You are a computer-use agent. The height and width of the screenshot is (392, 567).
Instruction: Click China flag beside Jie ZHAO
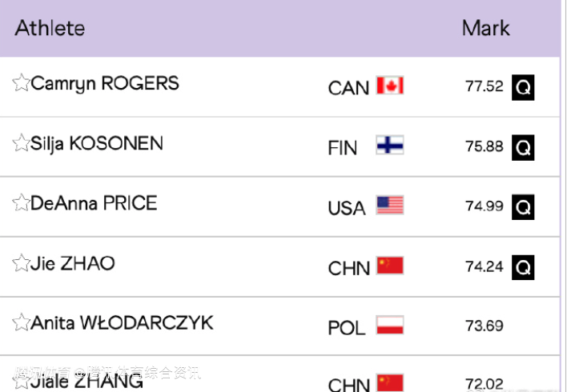click(390, 266)
